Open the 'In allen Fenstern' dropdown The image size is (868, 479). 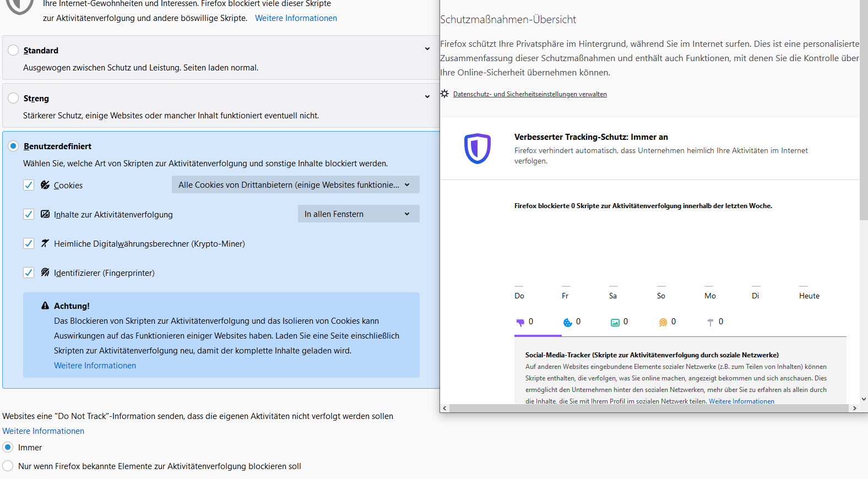[x=359, y=214]
